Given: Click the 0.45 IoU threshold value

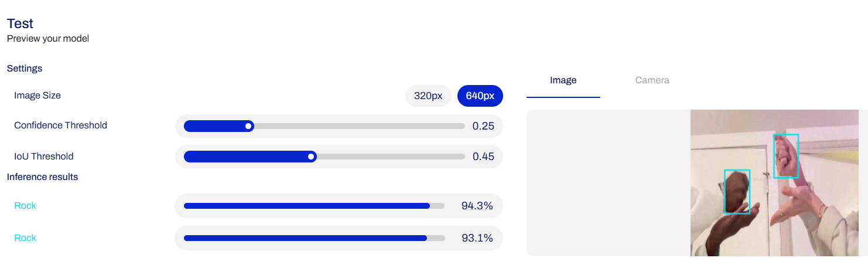Looking at the screenshot, I should tap(483, 157).
